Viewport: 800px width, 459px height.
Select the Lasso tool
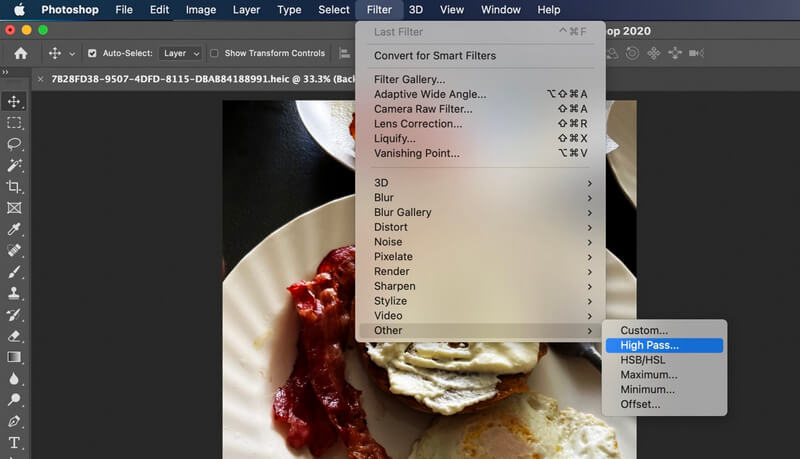pyautogui.click(x=14, y=144)
